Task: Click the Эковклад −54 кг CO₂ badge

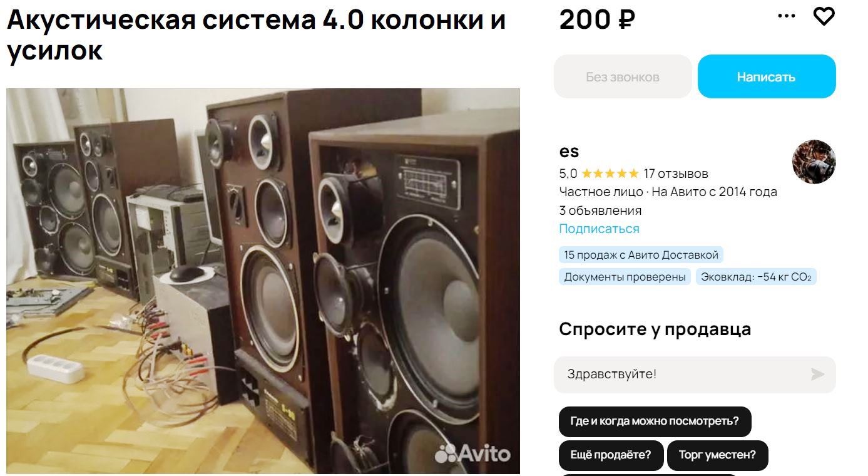Action: (756, 277)
